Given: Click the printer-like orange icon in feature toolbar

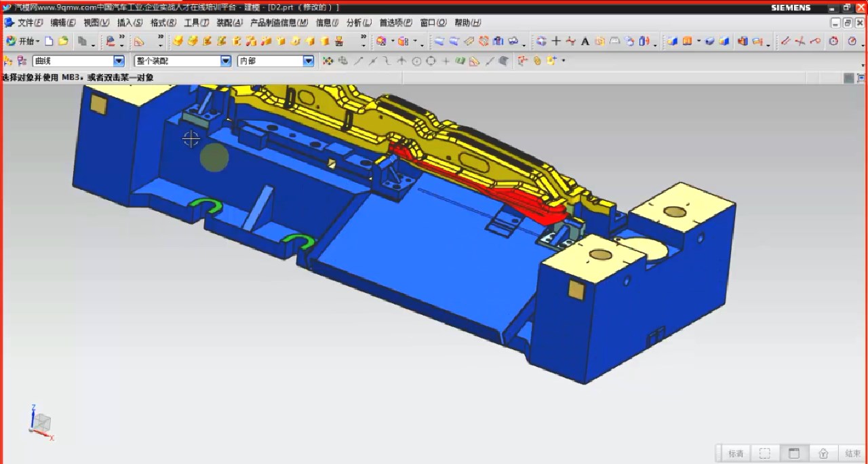Looking at the screenshot, I should tap(338, 41).
